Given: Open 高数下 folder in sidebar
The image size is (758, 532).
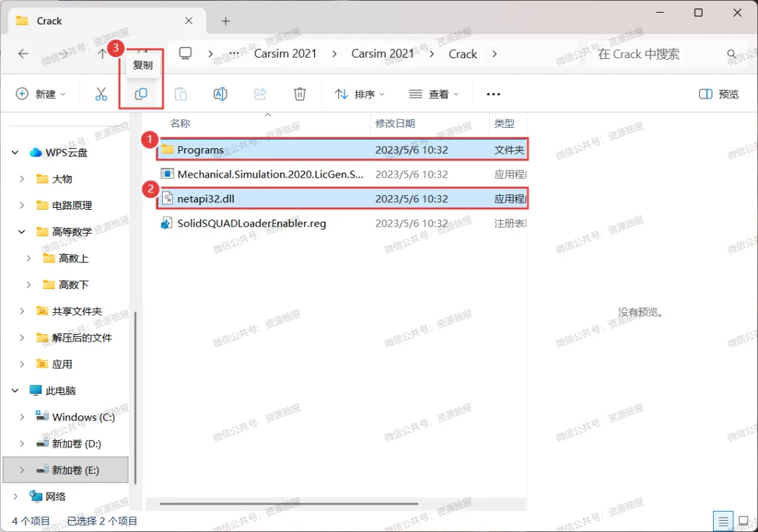Looking at the screenshot, I should pyautogui.click(x=74, y=285).
